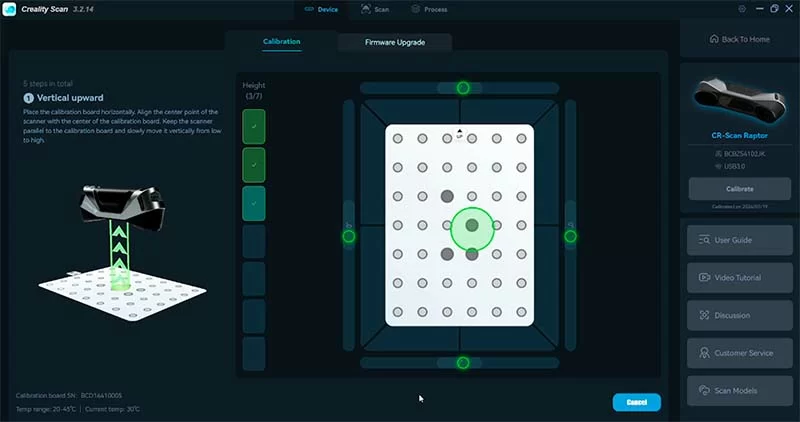Click the first completed height step box
This screenshot has height=422, width=800.
coord(254,127)
